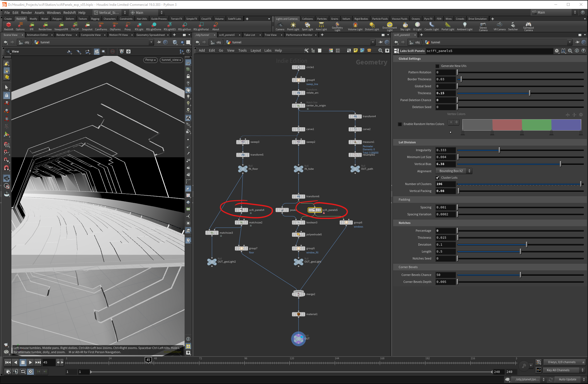The height and width of the screenshot is (384, 588).
Task: Open the Render menu
Action: (26, 13)
